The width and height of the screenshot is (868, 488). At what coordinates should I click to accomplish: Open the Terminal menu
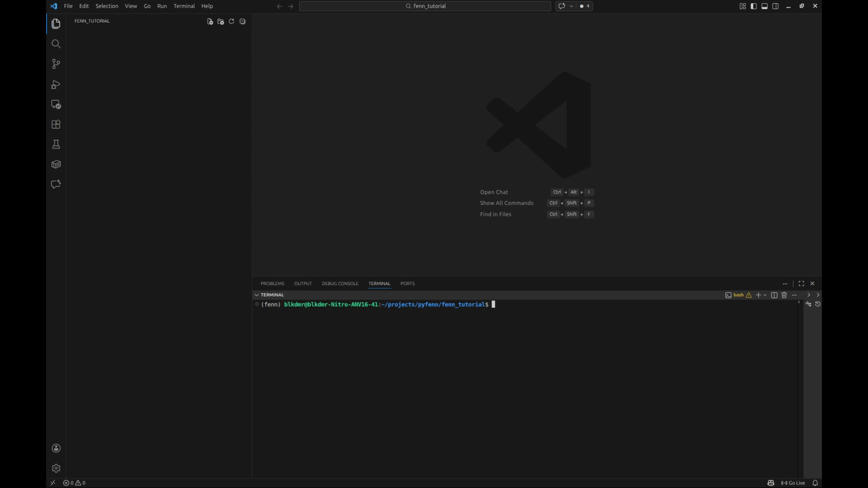pos(184,6)
